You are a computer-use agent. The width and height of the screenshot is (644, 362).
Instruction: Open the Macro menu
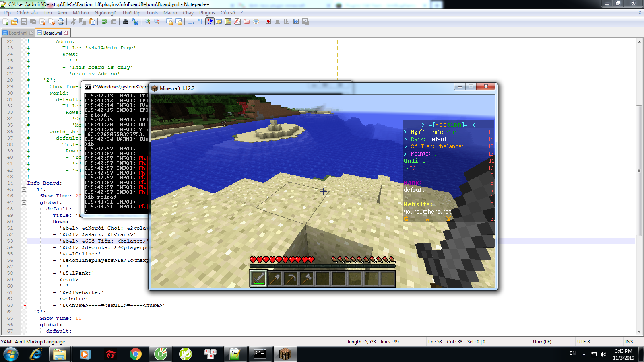tap(170, 13)
